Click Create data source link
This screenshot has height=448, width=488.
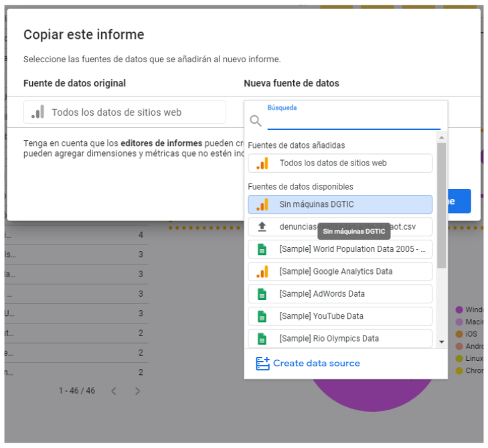pos(316,364)
